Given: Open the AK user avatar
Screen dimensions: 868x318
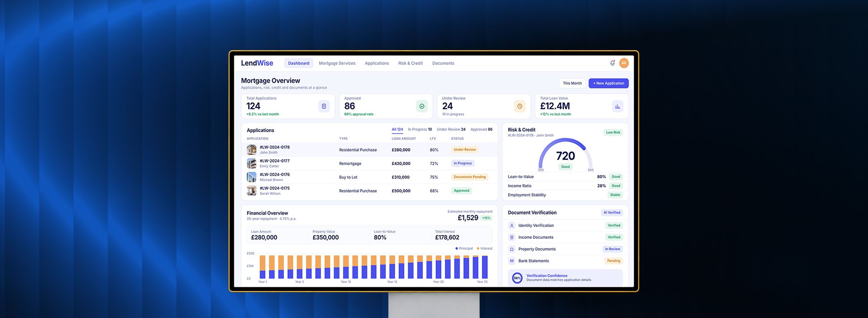Looking at the screenshot, I should pyautogui.click(x=624, y=63).
